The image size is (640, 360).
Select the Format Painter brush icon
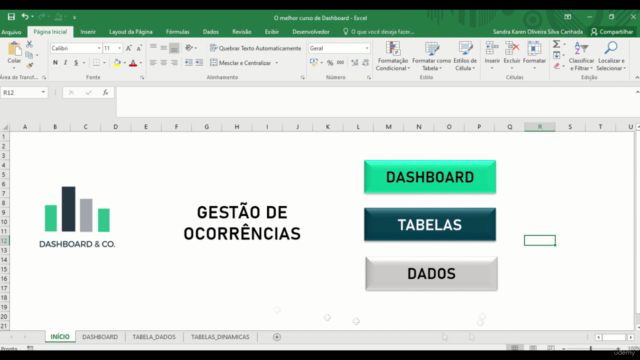click(29, 65)
